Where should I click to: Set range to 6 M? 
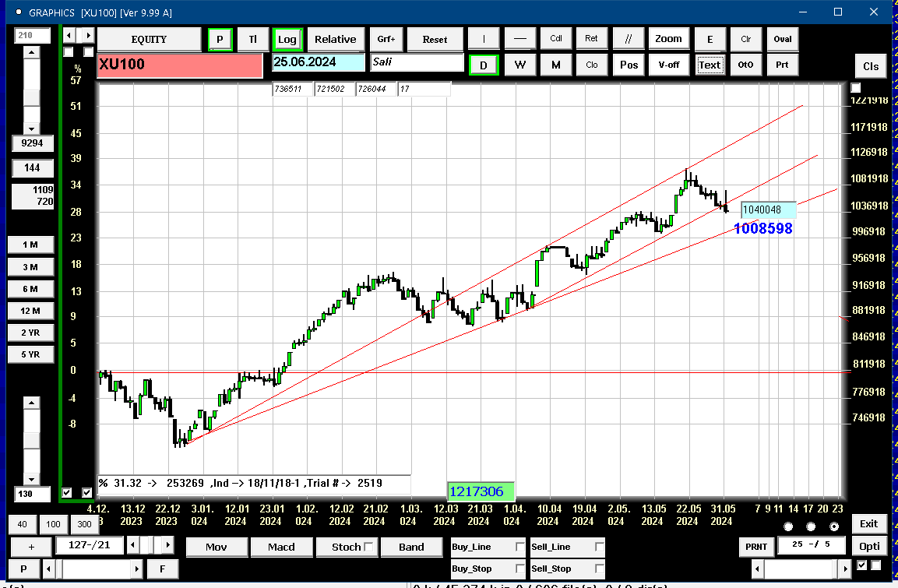coord(30,289)
